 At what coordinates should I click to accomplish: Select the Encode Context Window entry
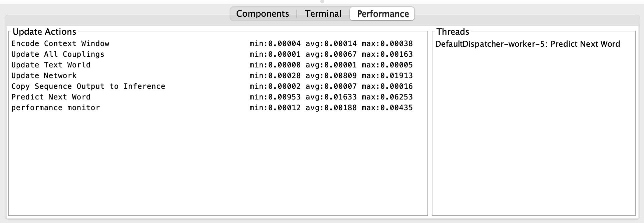(60, 43)
